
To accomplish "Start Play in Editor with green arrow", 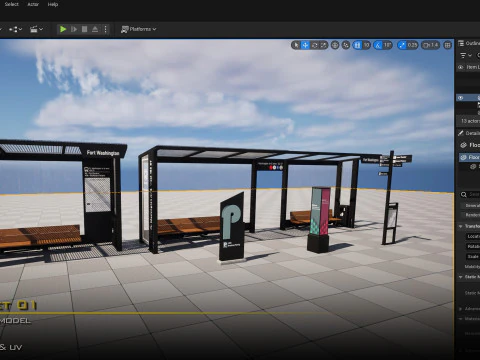I will pos(63,29).
